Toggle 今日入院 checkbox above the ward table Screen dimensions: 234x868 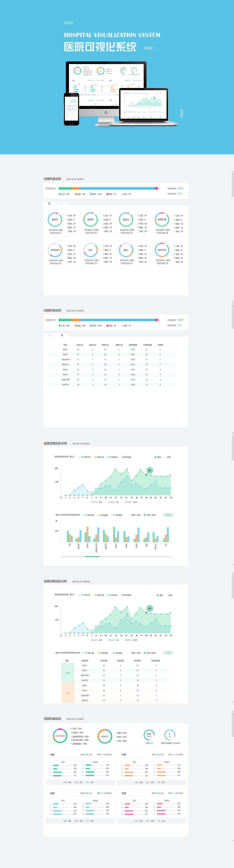84,653
